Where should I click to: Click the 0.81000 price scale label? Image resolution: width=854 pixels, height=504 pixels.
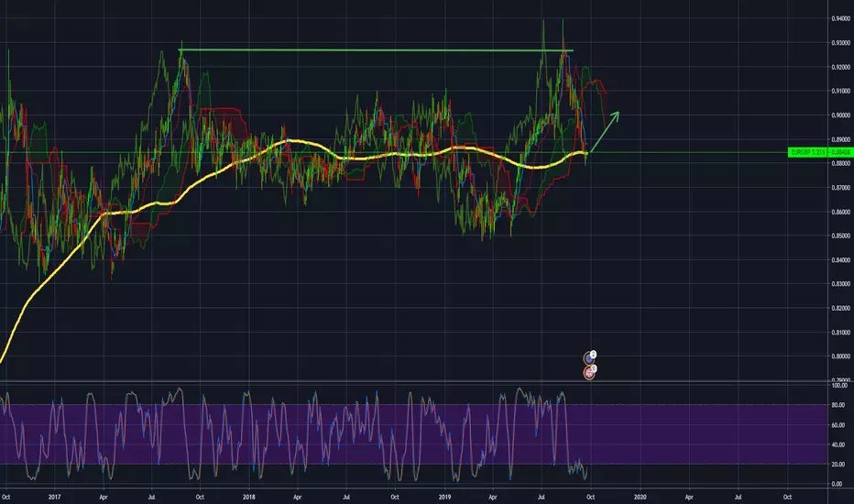click(x=840, y=333)
